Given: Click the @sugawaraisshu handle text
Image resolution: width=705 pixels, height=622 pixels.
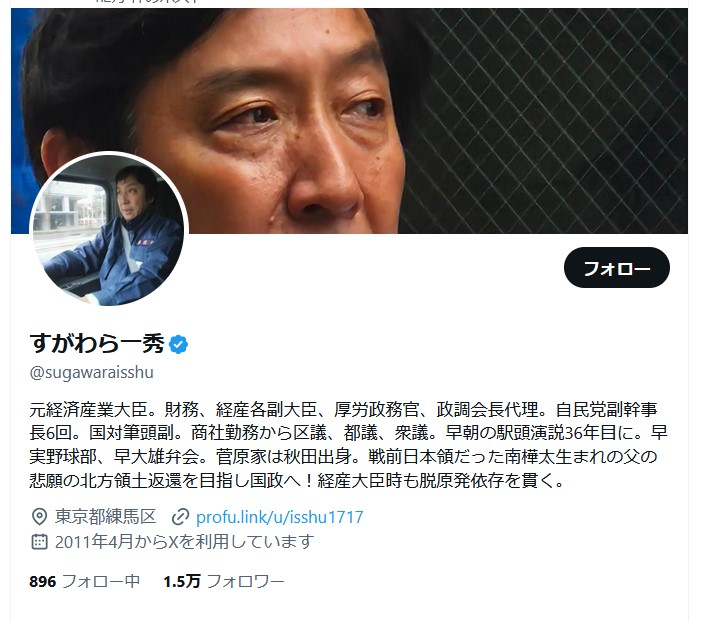Looking at the screenshot, I should point(91,372).
